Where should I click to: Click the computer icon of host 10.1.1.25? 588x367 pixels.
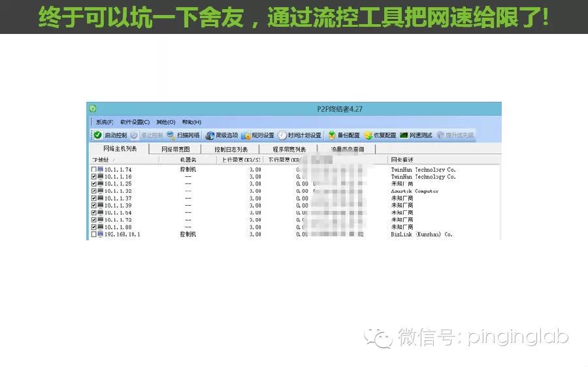coord(100,183)
